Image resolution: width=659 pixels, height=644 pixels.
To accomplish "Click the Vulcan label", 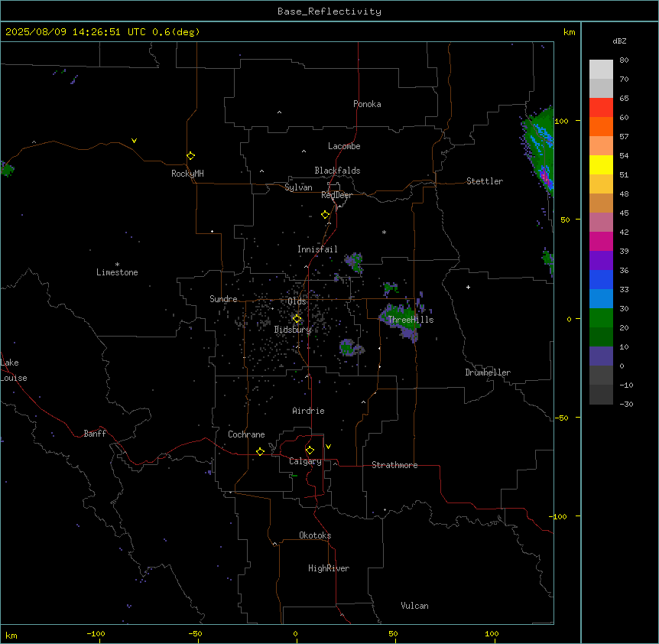I will click(414, 606).
